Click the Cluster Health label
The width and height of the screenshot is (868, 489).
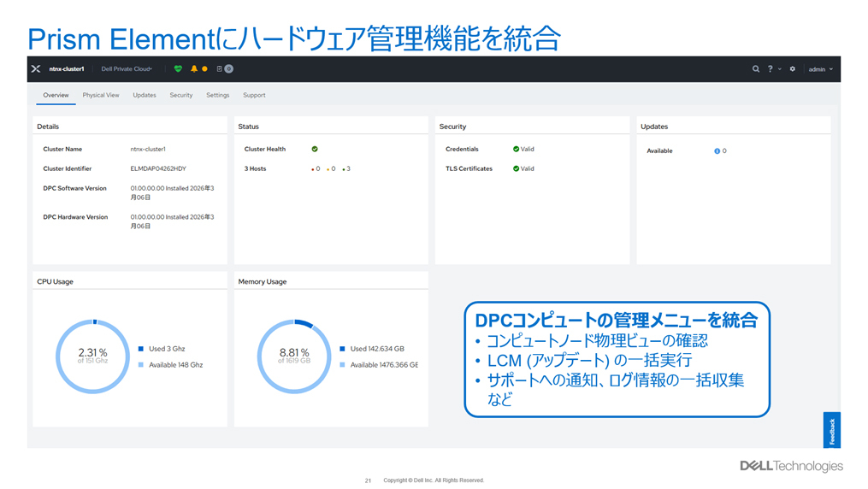click(265, 149)
